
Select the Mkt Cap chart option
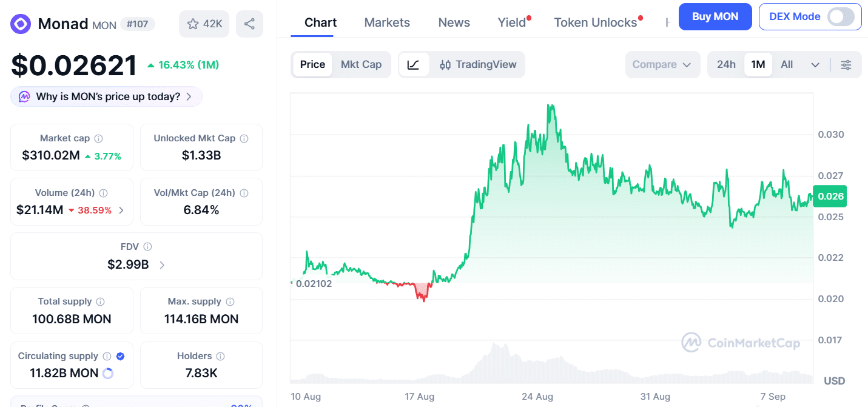tap(361, 64)
